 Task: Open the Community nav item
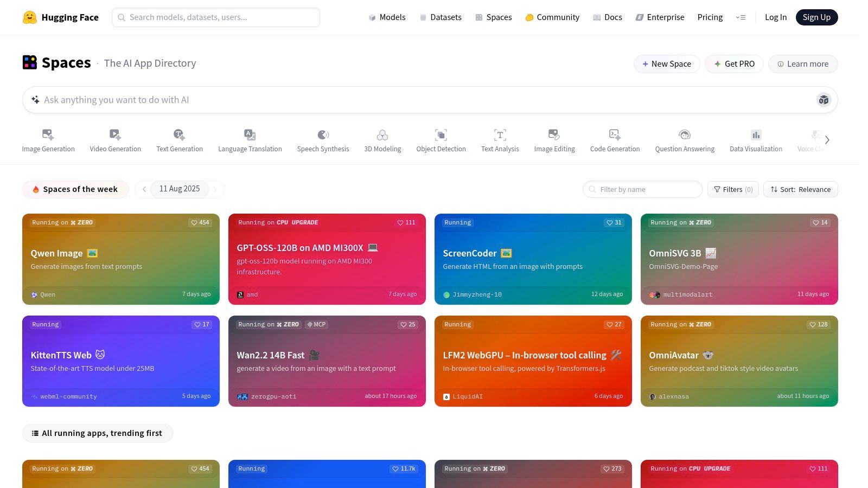pyautogui.click(x=552, y=17)
